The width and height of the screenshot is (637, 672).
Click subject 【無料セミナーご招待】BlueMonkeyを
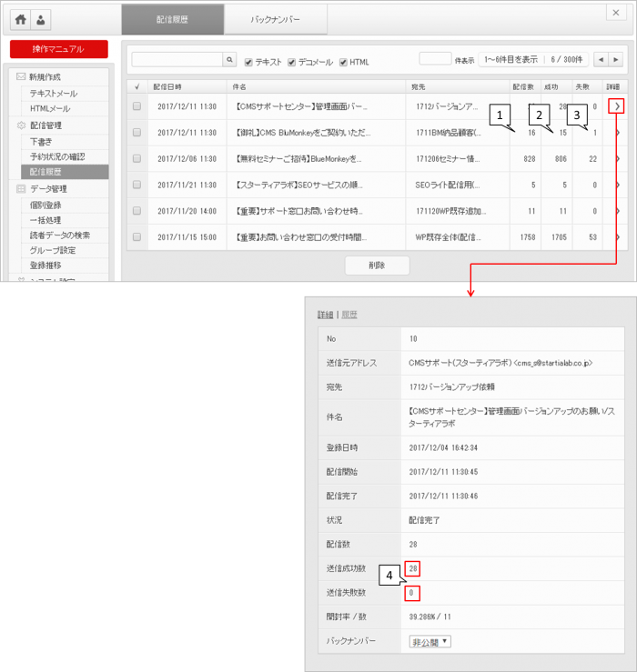(299, 158)
